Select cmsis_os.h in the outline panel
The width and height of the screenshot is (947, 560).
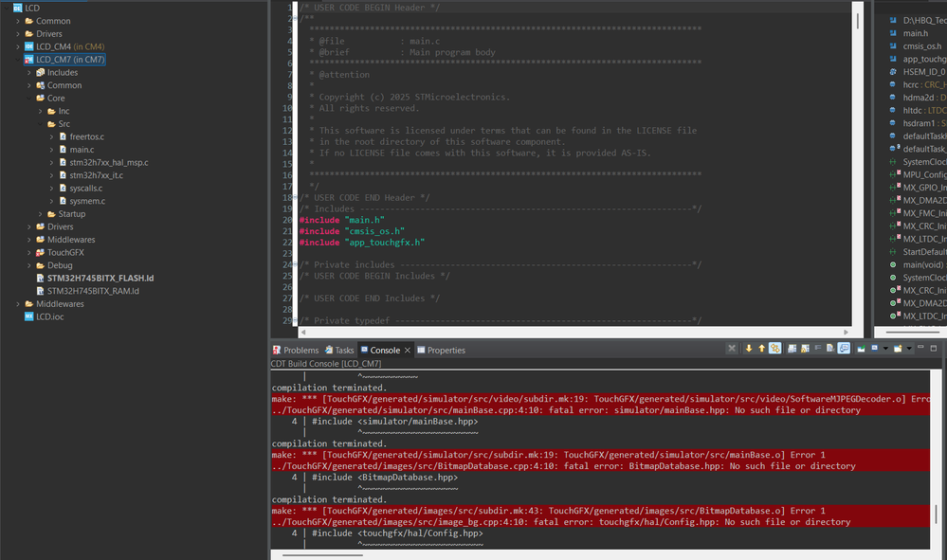pos(921,46)
